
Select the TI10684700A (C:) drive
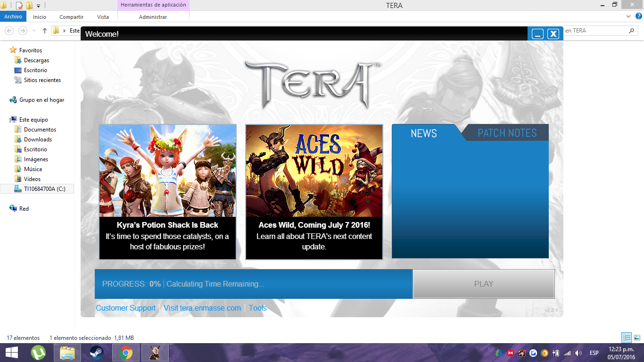37,189
